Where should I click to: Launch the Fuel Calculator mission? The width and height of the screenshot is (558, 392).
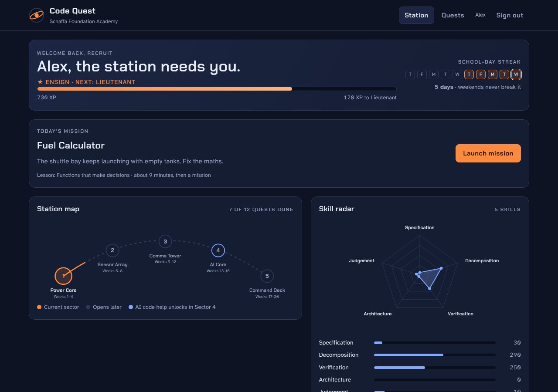[488, 153]
